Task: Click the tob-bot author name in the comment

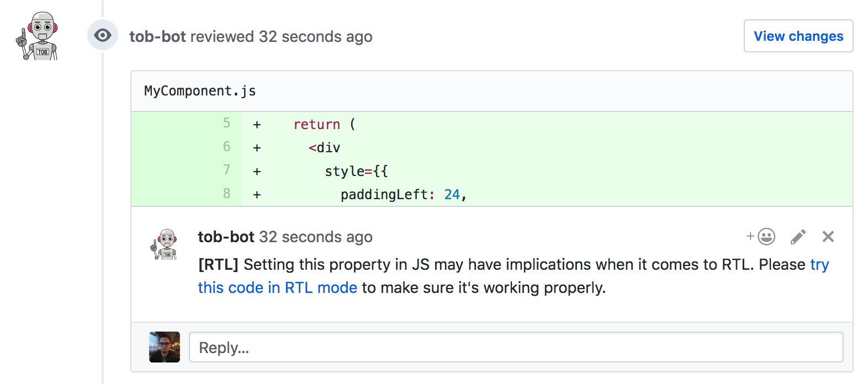Action: pos(226,237)
